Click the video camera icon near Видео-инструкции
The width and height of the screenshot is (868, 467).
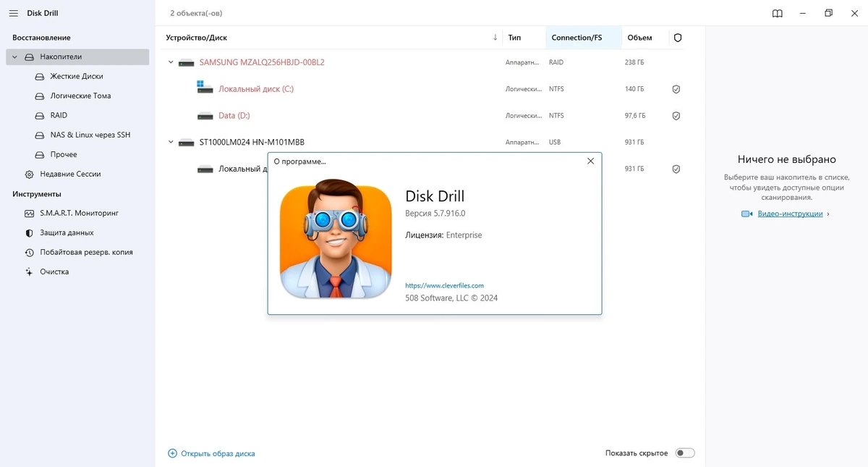[x=747, y=214]
